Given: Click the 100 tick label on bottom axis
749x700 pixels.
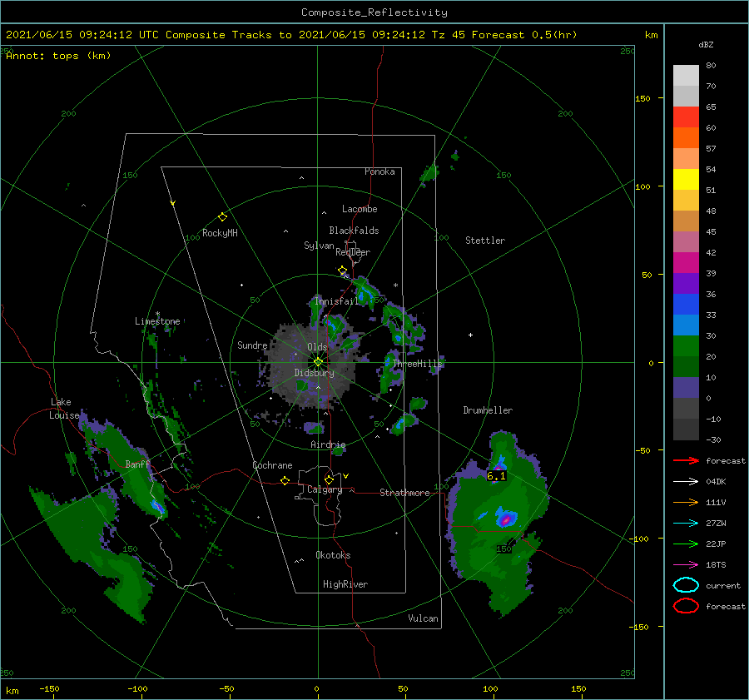Looking at the screenshot, I should tap(490, 688).
